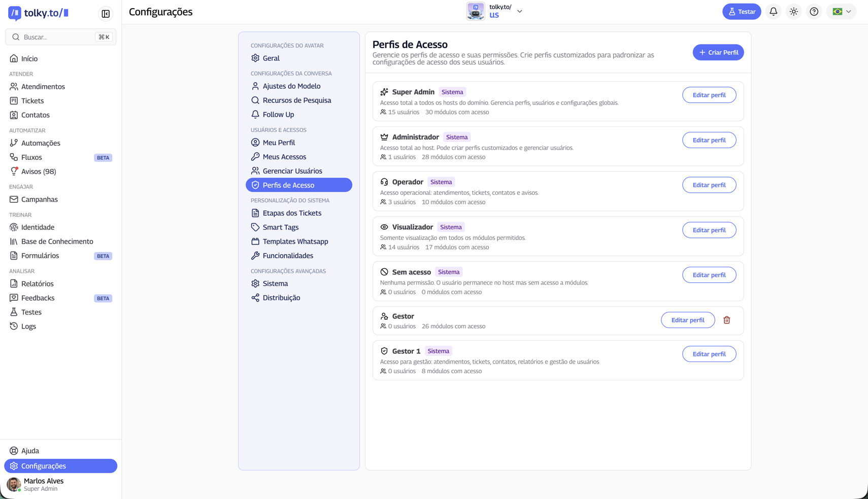Click the Testar button in top bar

742,11
